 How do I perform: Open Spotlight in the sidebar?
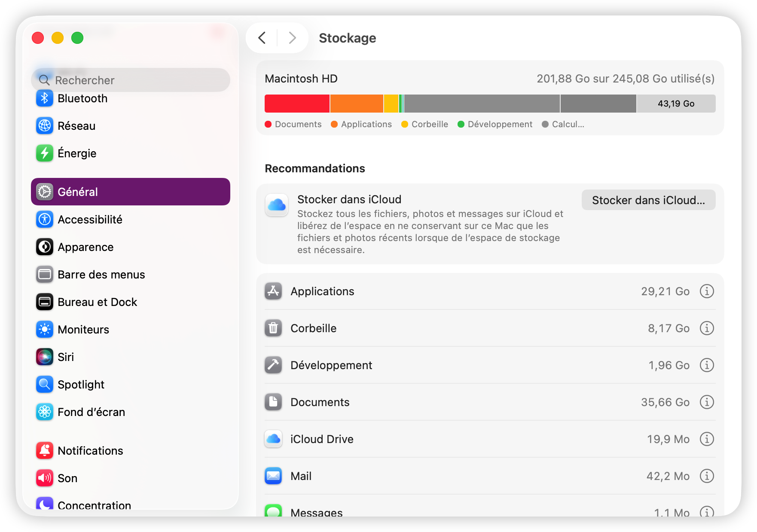tap(131, 385)
